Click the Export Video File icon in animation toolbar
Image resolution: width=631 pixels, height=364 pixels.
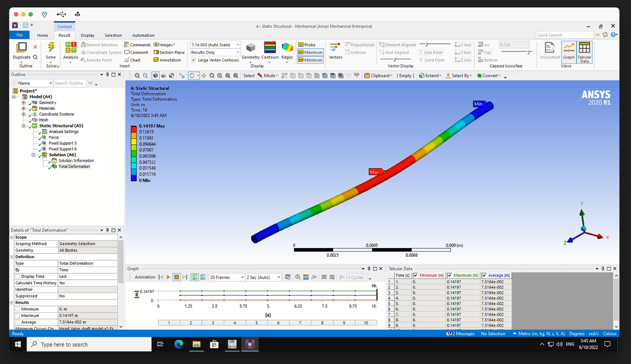[288, 277]
